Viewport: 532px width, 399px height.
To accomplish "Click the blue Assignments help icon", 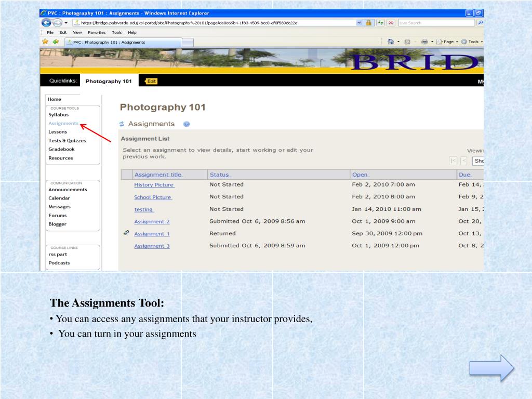I will [187, 124].
